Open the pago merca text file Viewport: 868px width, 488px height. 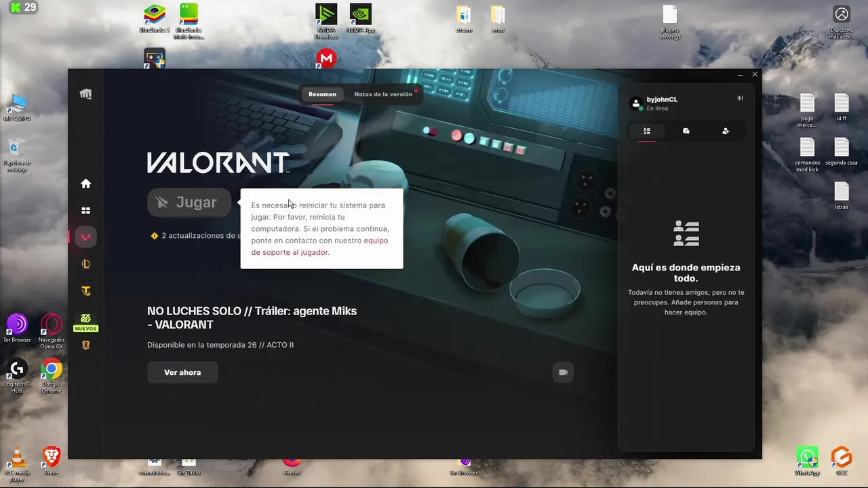click(x=807, y=110)
